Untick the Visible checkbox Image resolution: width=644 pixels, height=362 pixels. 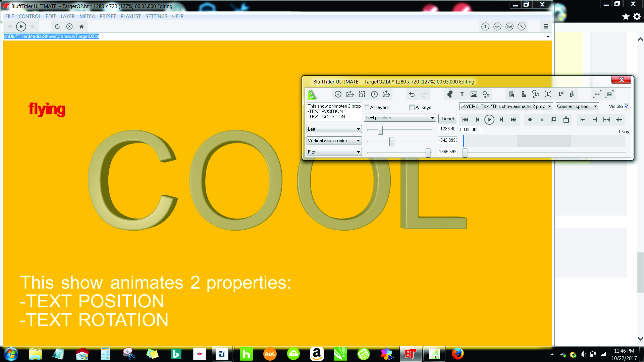coord(626,106)
